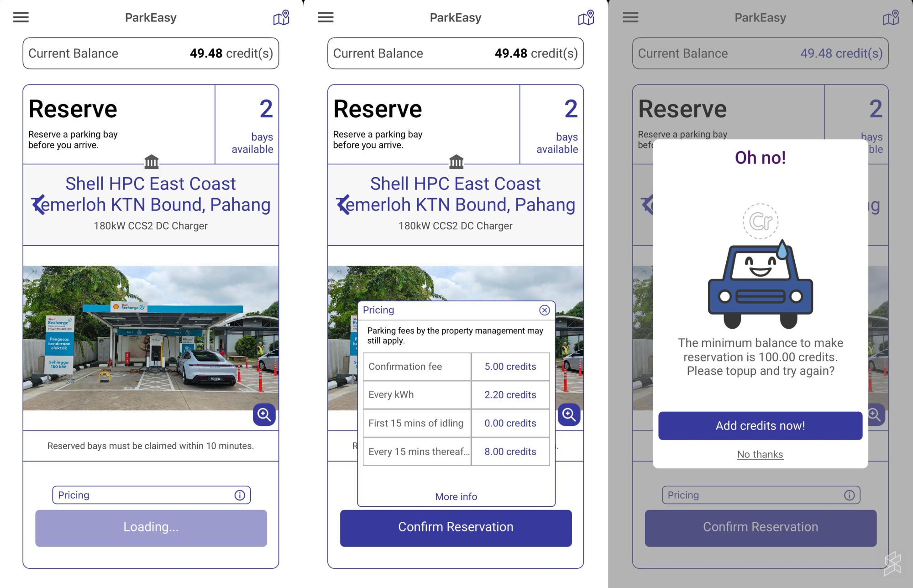The image size is (913, 588).
Task: Tap Current Balance box on left screen
Action: [151, 53]
